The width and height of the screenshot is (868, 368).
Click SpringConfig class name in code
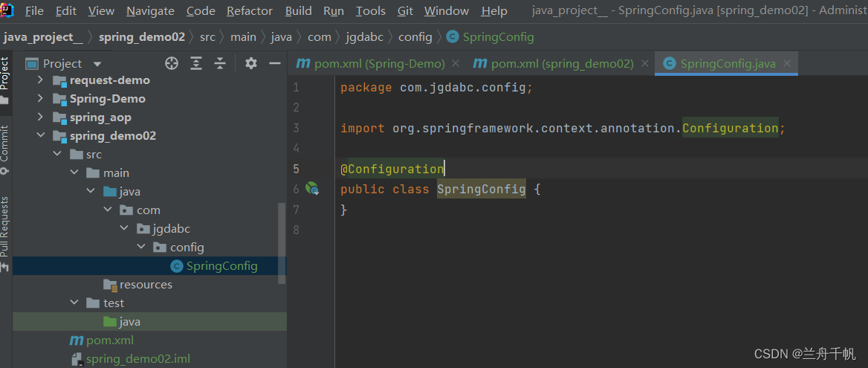click(481, 190)
